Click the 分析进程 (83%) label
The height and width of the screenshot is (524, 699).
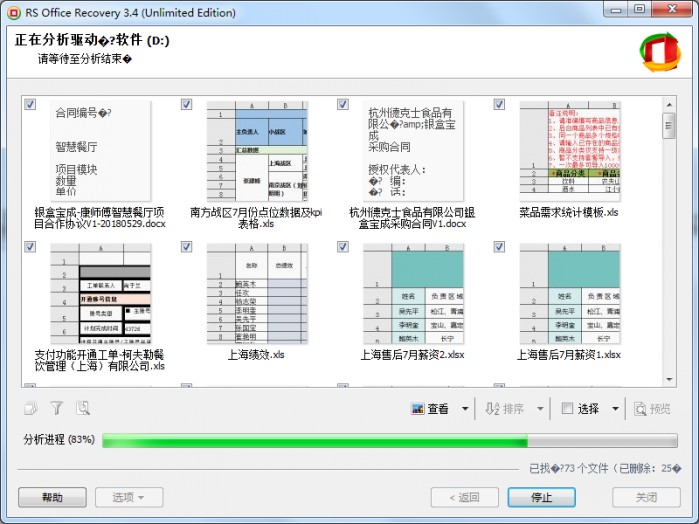59,440
